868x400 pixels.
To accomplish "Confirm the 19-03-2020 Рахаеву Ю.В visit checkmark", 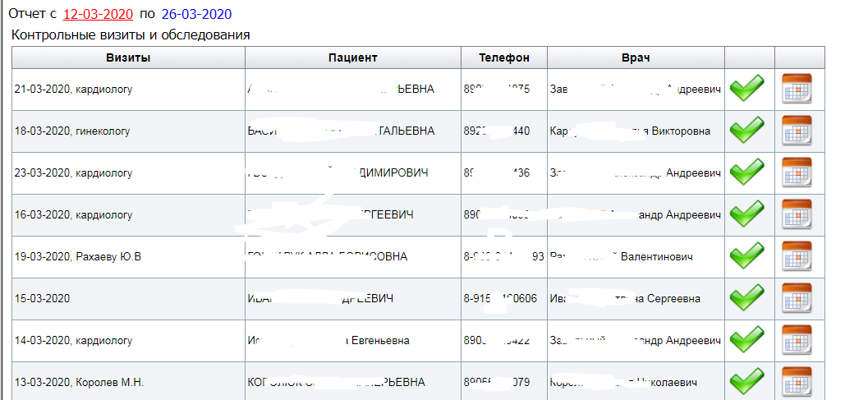I will (x=747, y=256).
